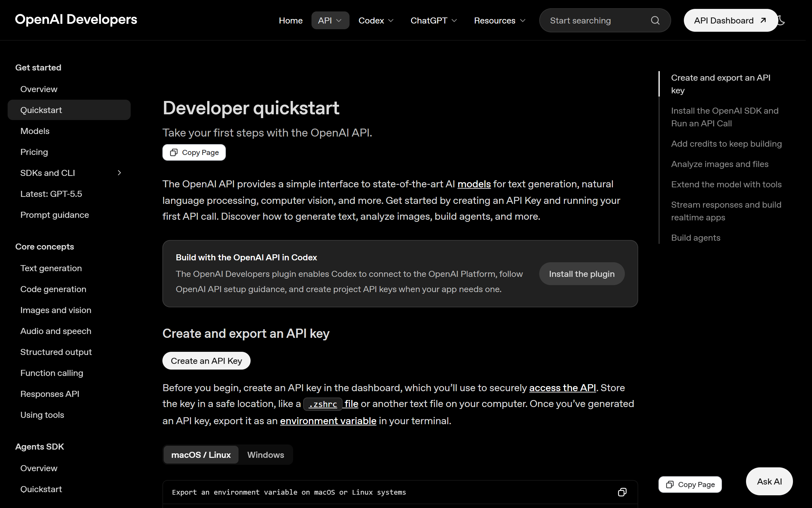
Task: Open Code generation sidebar item
Action: coord(69,289)
